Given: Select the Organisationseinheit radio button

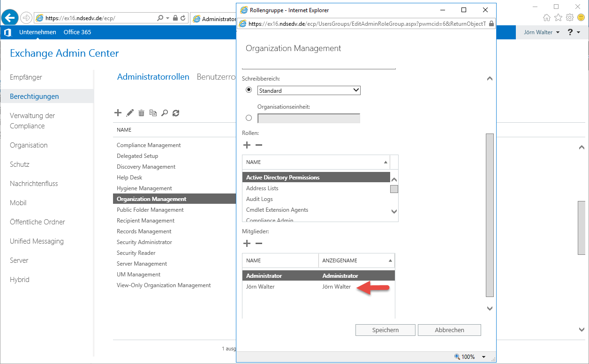Looking at the screenshot, I should pos(249,118).
